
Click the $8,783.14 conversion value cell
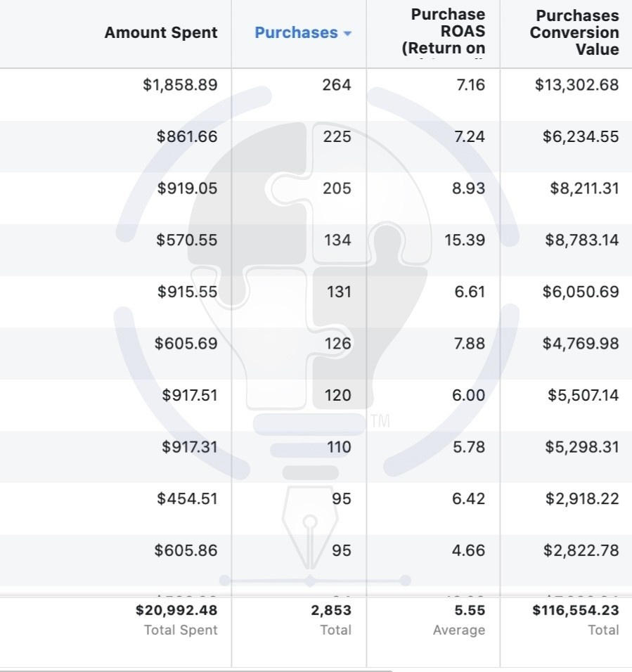point(582,240)
